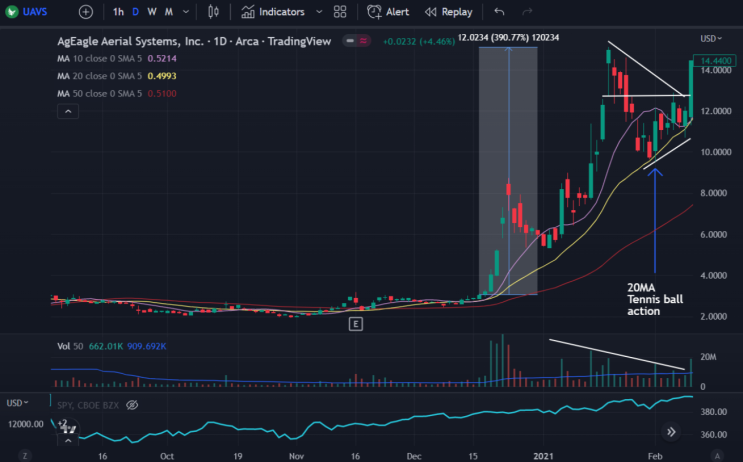Click the UAVS symbol search button
Image resolution: width=743 pixels, height=462 pixels.
[x=27, y=12]
